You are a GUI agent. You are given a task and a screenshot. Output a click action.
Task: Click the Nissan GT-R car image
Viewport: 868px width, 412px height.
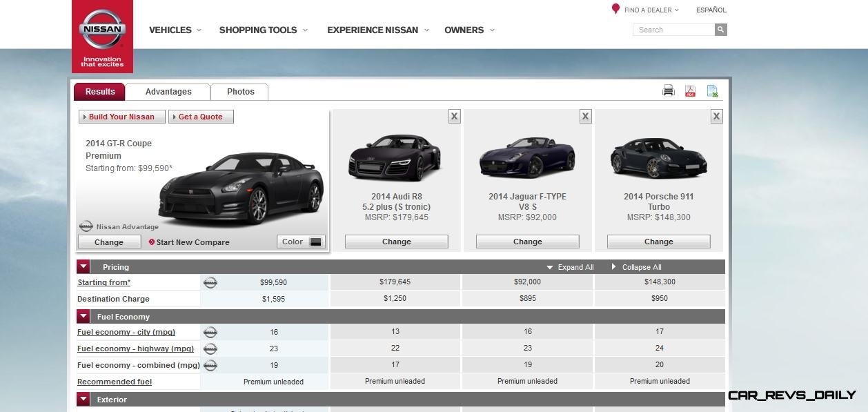[240, 188]
